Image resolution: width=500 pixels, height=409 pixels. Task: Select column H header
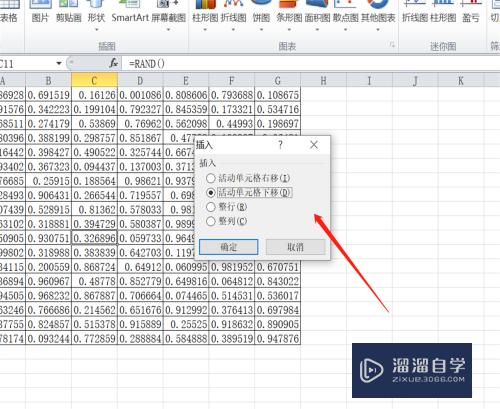click(324, 81)
